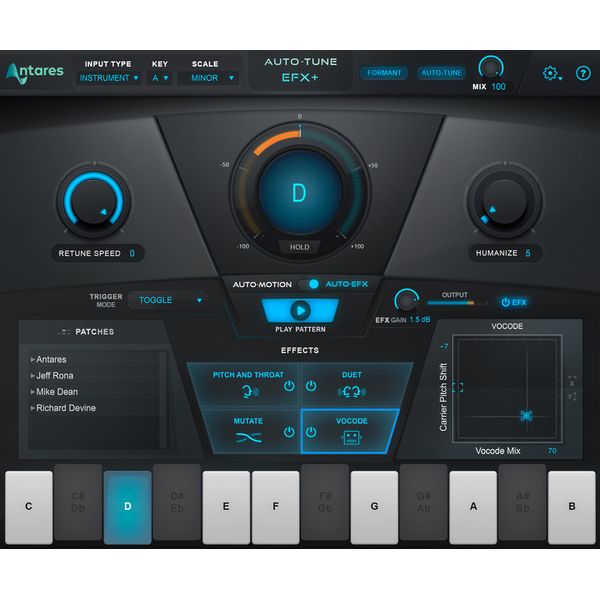Click the patches list scrollbar

[x=163, y=399]
